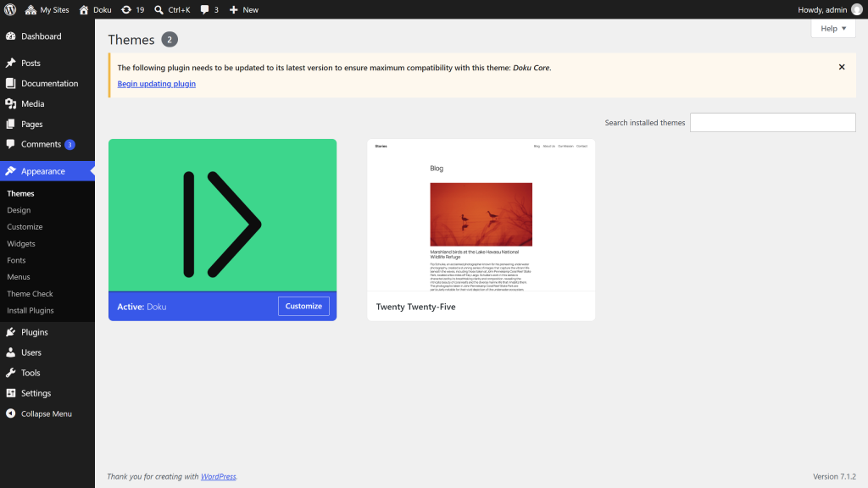The width and height of the screenshot is (868, 488).
Task: Open the Fonts submenu item
Action: [x=16, y=260]
